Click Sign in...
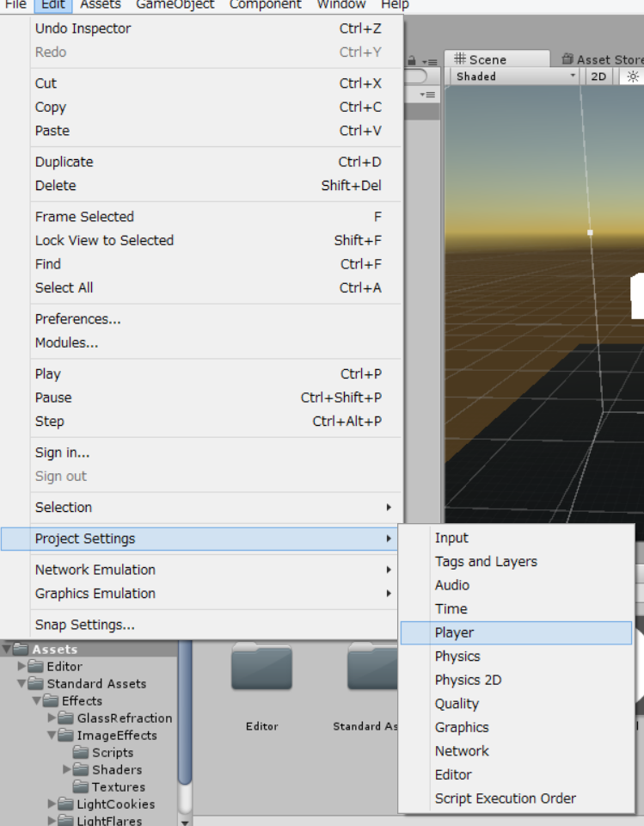The height and width of the screenshot is (826, 644). 208,453
